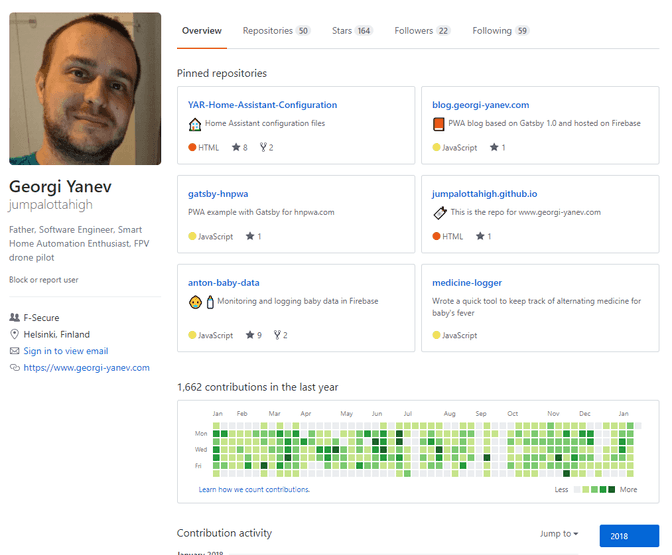
Task: Click the envelope icon beside email sign-in
Action: point(15,351)
